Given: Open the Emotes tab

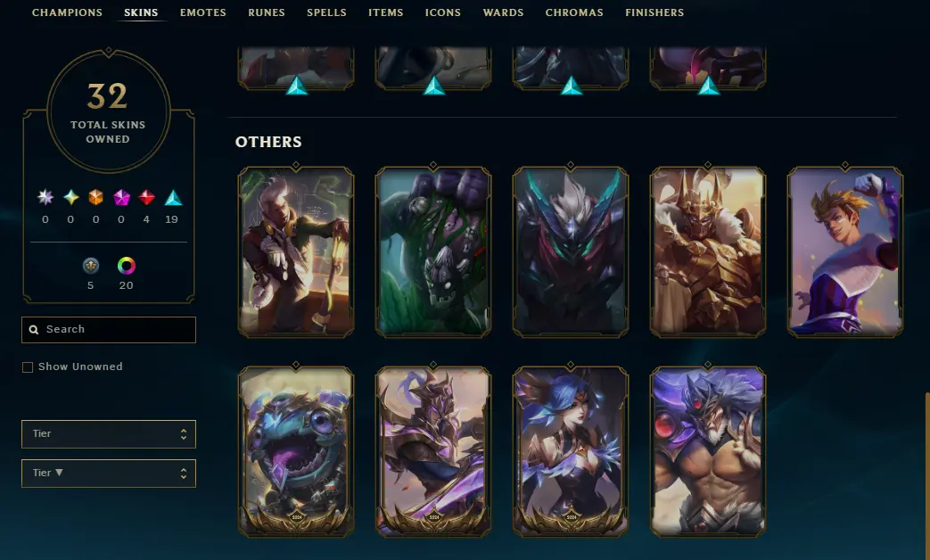Looking at the screenshot, I should (202, 12).
